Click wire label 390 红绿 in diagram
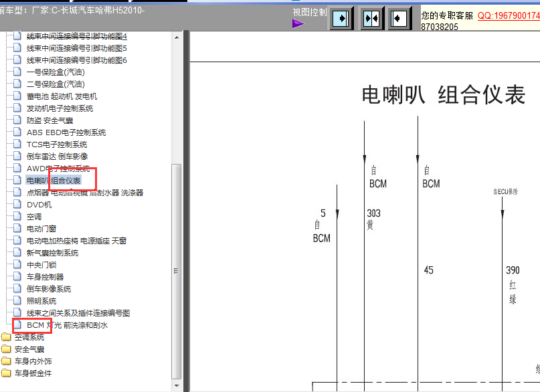This screenshot has height=392, width=540. coord(513,284)
